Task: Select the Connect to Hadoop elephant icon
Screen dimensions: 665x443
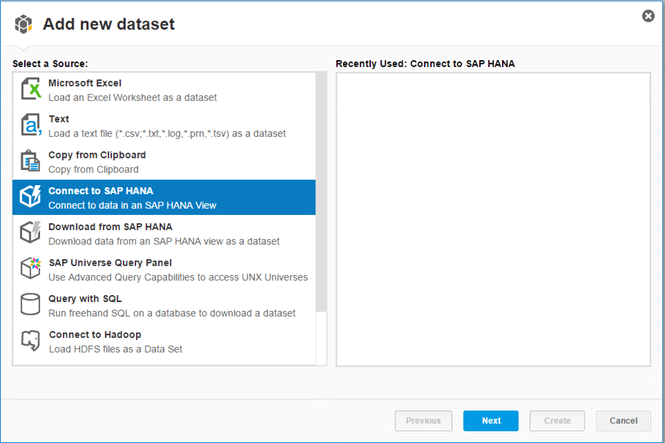Action: 31,340
